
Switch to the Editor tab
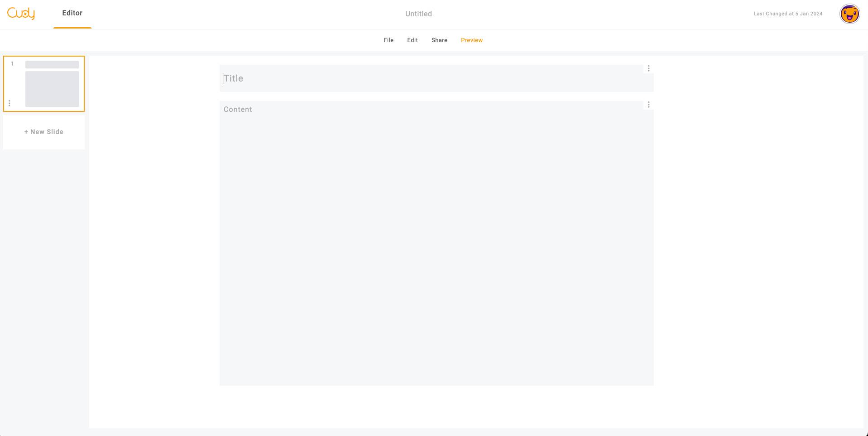pyautogui.click(x=72, y=13)
